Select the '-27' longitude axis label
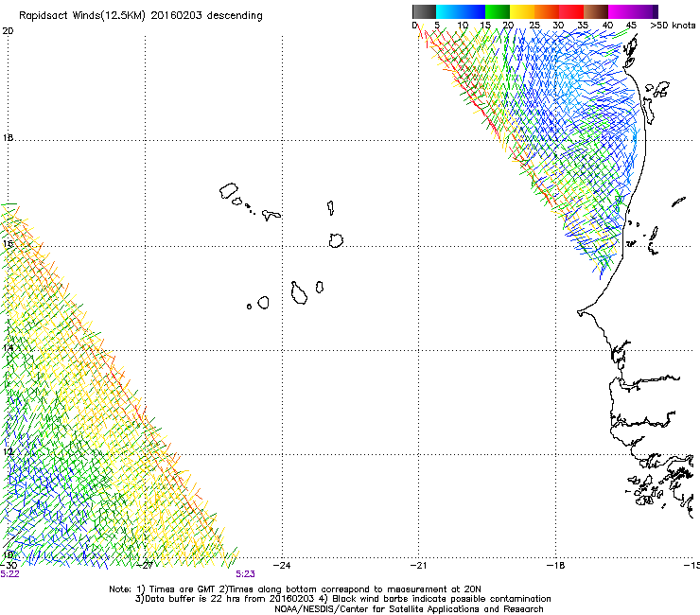Viewport: 700px width, 615px height. pos(145,566)
